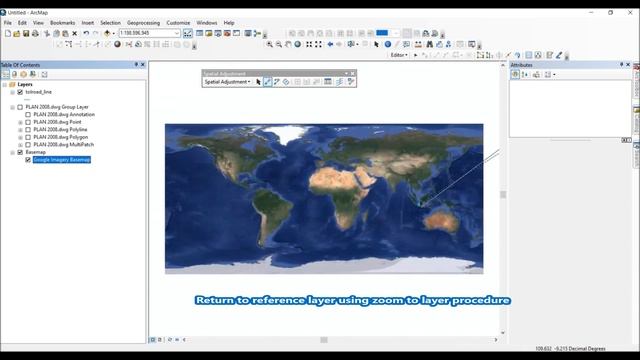
Task: Click Fixed Zoom Out icon
Action: [x=318, y=44]
